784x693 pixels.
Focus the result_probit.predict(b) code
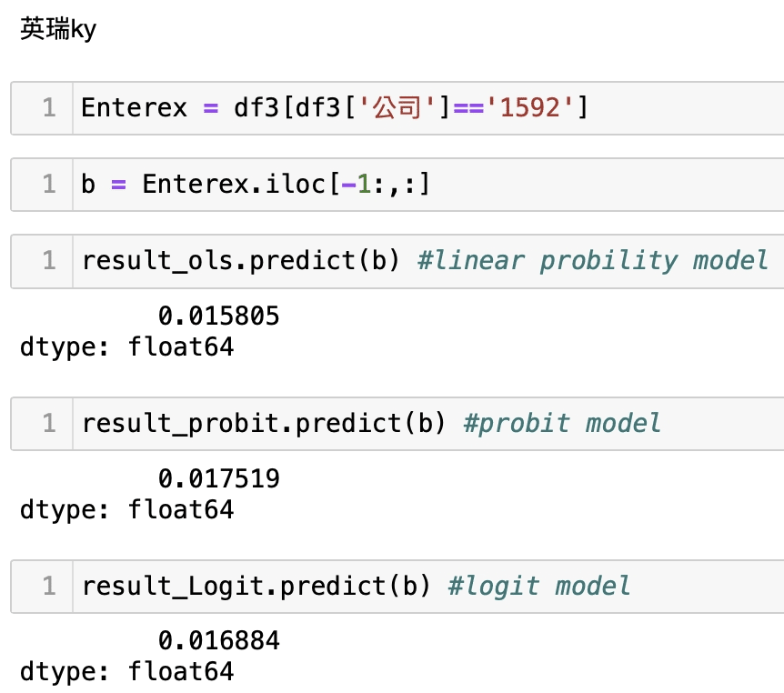click(x=264, y=423)
